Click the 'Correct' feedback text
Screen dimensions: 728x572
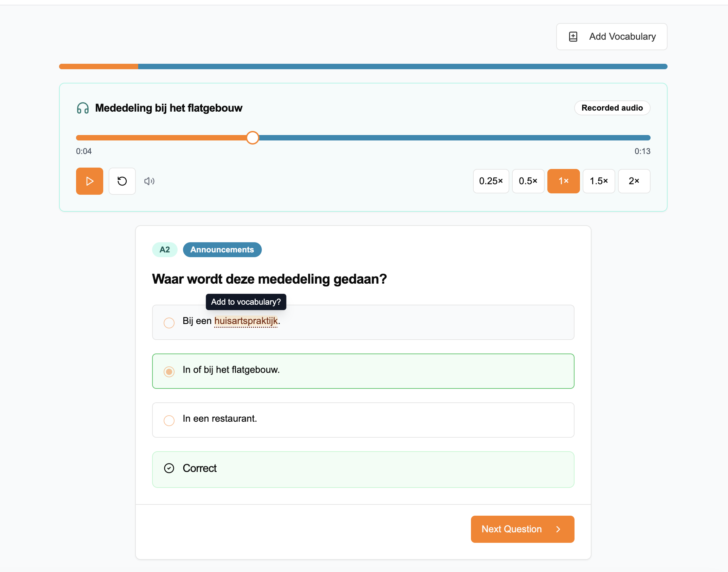(200, 468)
